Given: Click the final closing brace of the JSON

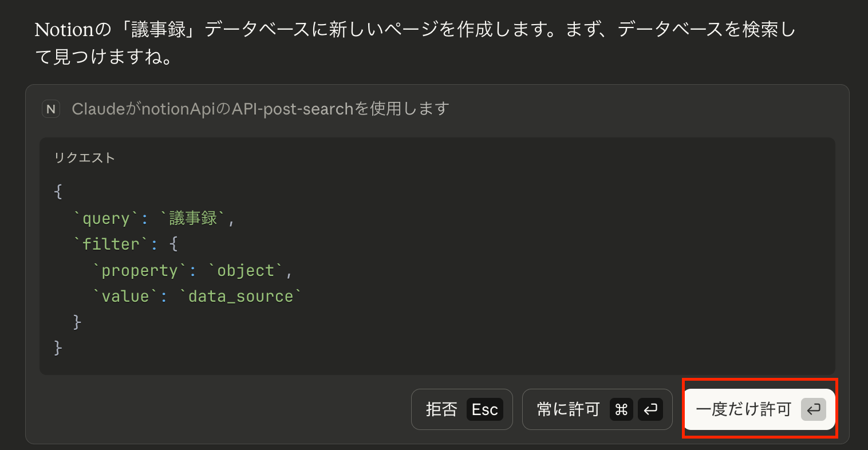Looking at the screenshot, I should pyautogui.click(x=58, y=348).
